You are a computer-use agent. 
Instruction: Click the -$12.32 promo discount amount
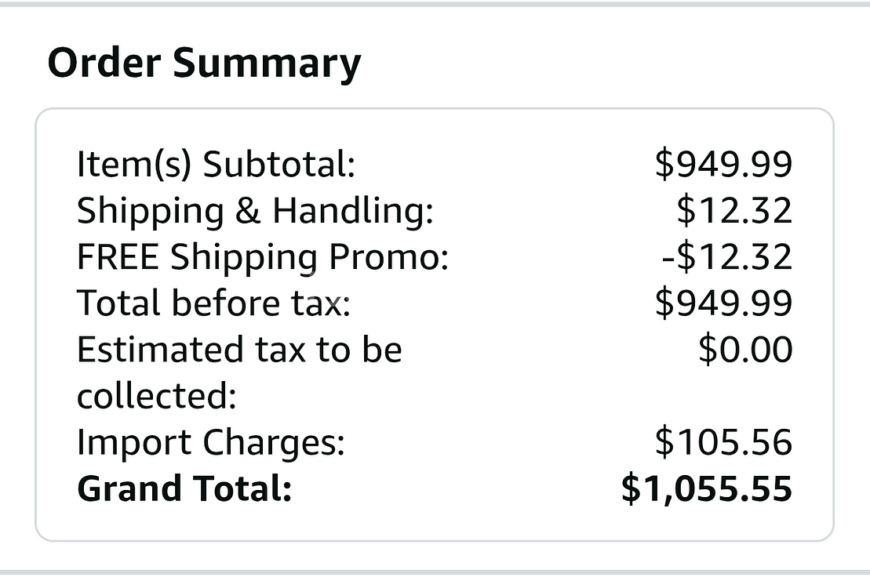pos(726,257)
